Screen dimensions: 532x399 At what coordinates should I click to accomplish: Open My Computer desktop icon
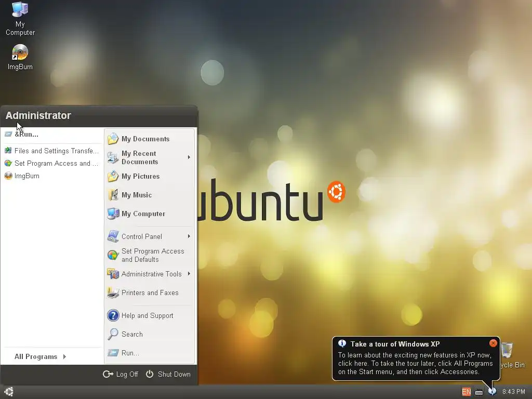pyautogui.click(x=20, y=9)
